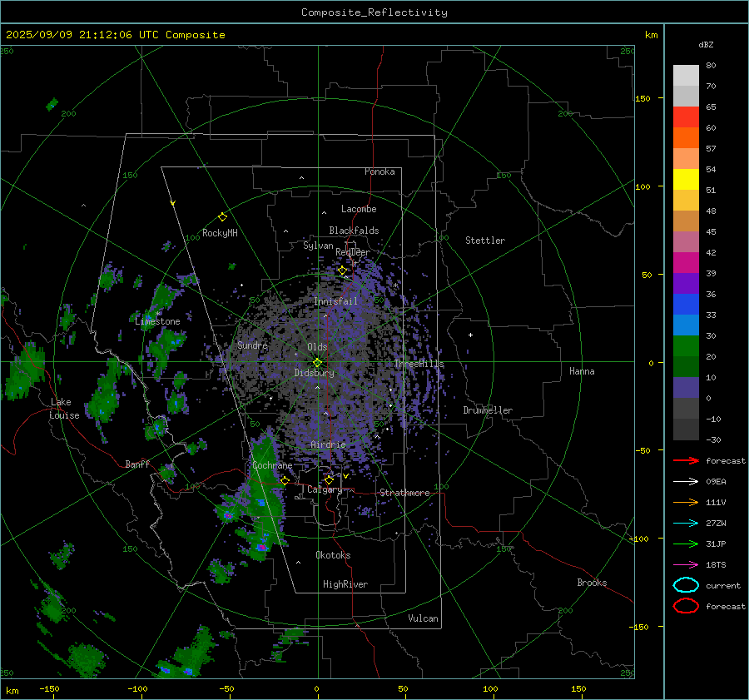The height and width of the screenshot is (700, 749).
Task: Click the Airdrie city label
Action: point(328,444)
